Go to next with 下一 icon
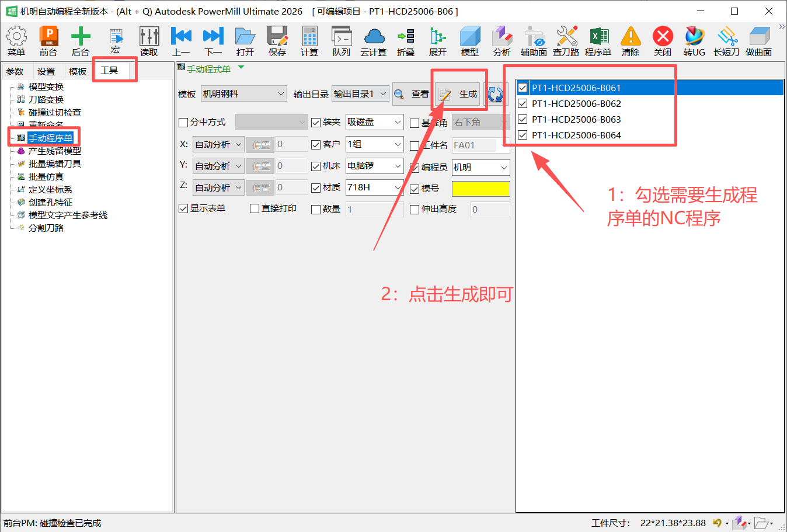 tap(213, 36)
